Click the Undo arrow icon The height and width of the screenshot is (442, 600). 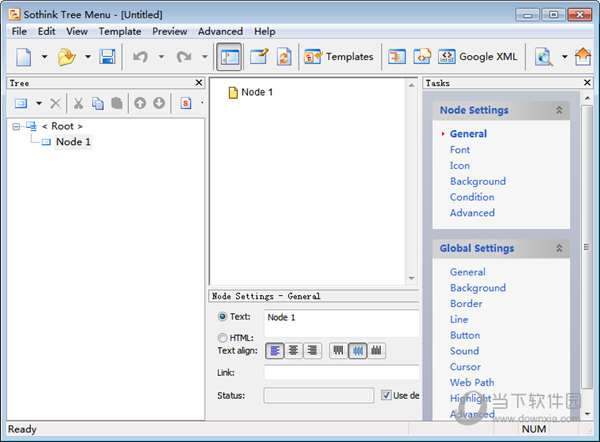[x=140, y=57]
